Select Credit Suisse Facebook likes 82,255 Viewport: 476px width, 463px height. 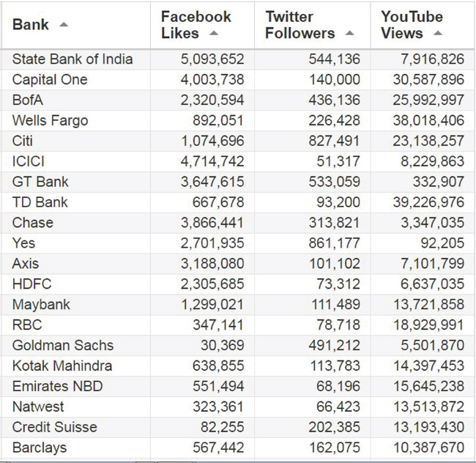222,427
